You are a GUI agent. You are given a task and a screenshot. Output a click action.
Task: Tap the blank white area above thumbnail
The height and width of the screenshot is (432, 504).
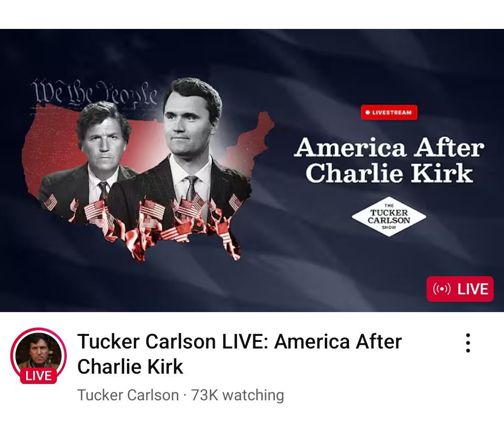252,14
